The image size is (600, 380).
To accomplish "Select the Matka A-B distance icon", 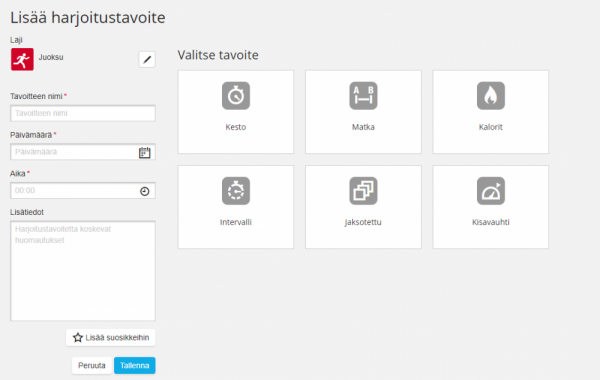I will pos(363,96).
